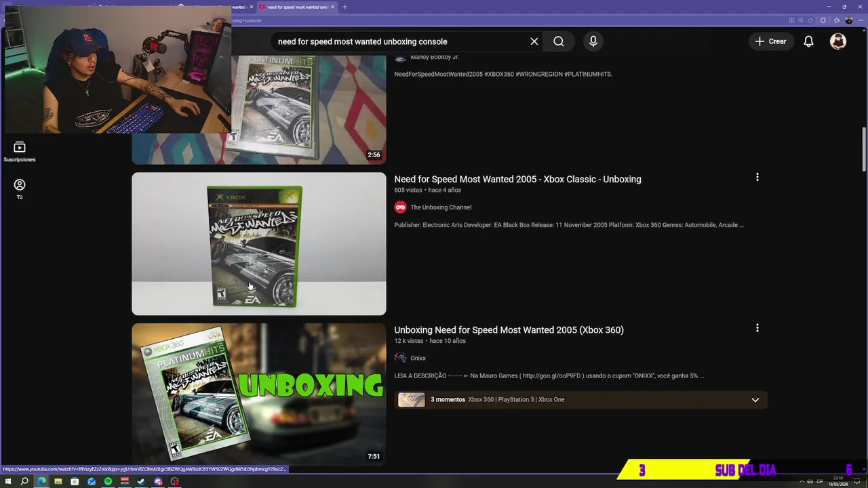The width and height of the screenshot is (868, 488).
Task: Expand the 3 momentos chevron
Action: pos(755,400)
